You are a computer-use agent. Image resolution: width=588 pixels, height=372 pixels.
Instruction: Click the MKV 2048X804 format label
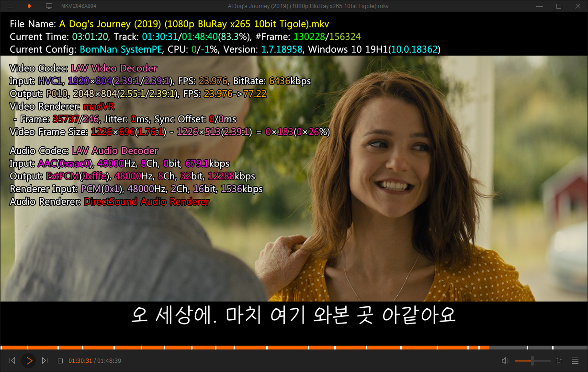pyautogui.click(x=79, y=6)
